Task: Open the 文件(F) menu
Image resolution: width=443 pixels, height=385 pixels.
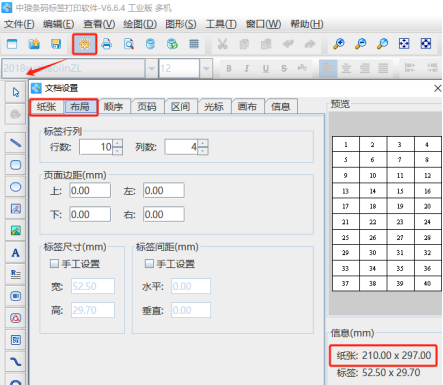Action: pos(19,24)
